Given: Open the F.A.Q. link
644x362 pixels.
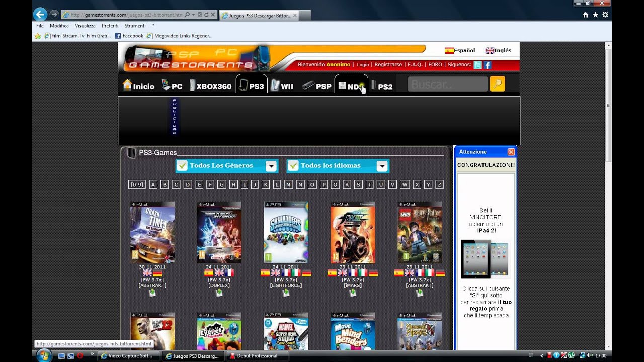Looking at the screenshot, I should coord(415,65).
